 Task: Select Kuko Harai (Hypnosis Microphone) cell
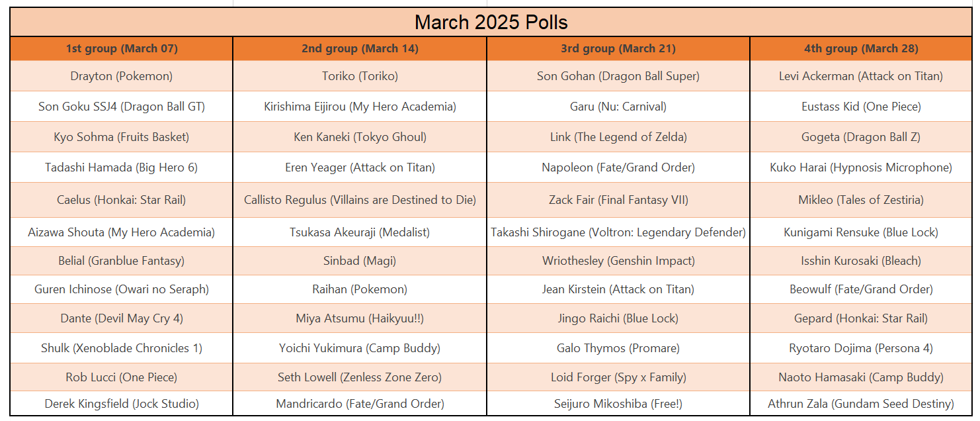pos(861,167)
